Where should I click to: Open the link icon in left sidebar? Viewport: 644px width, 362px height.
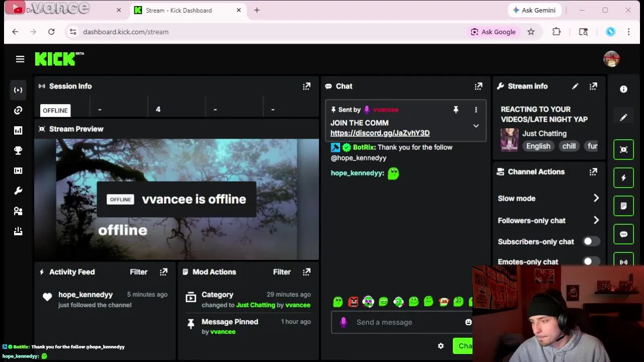click(18, 110)
